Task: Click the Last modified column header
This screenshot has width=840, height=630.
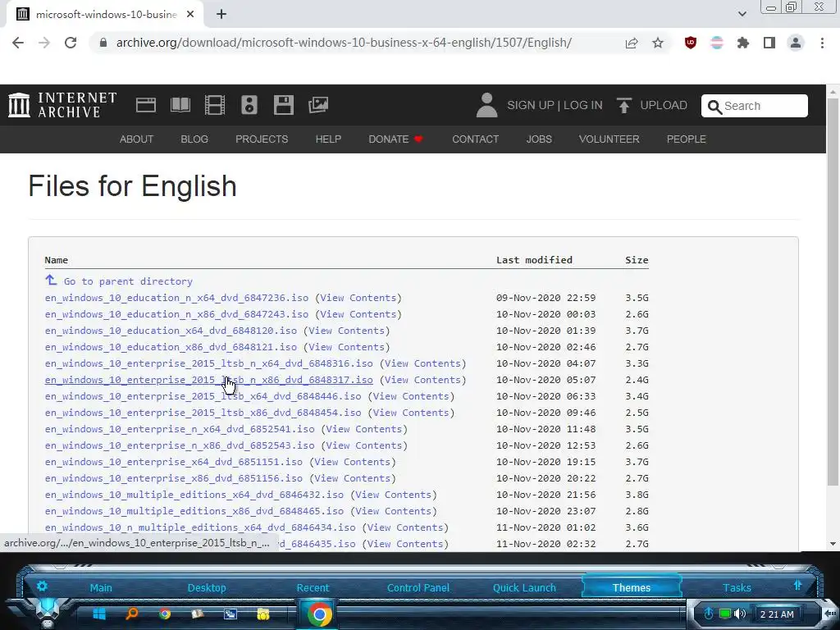Action: (534, 260)
